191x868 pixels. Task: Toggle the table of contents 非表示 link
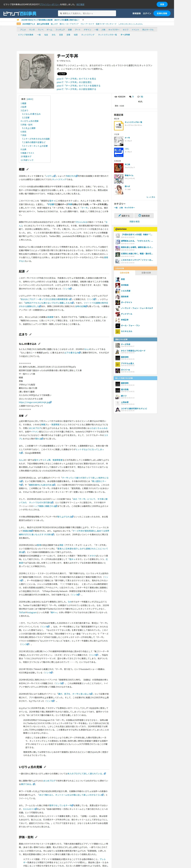[x=30, y=99]
